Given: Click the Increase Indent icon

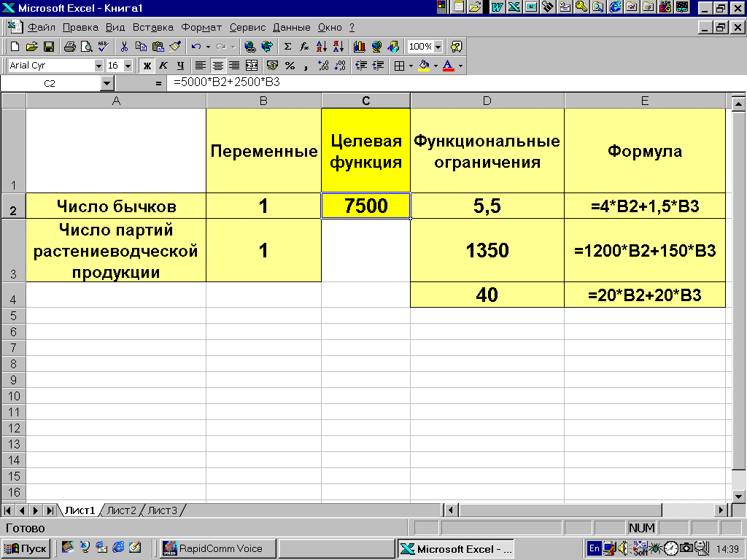Looking at the screenshot, I should click(x=378, y=66).
